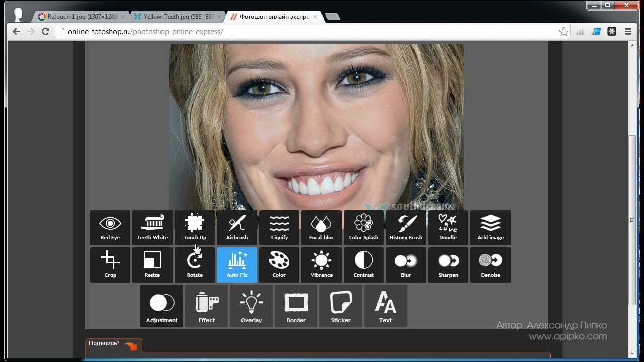
Task: Select the History Brush tool
Action: [406, 228]
